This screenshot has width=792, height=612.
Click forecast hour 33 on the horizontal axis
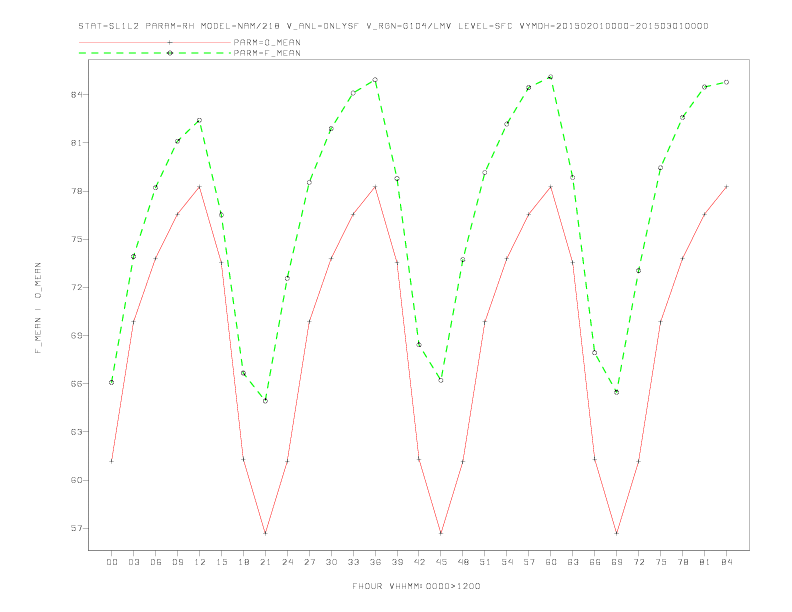pos(353,562)
